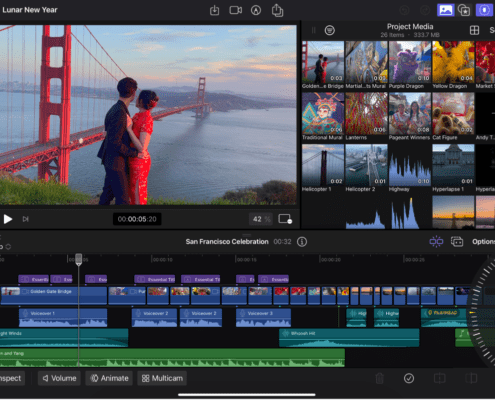495x400 pixels.
Task: Select the Golden Gate Bridge timeline clip
Action: [x=54, y=295]
